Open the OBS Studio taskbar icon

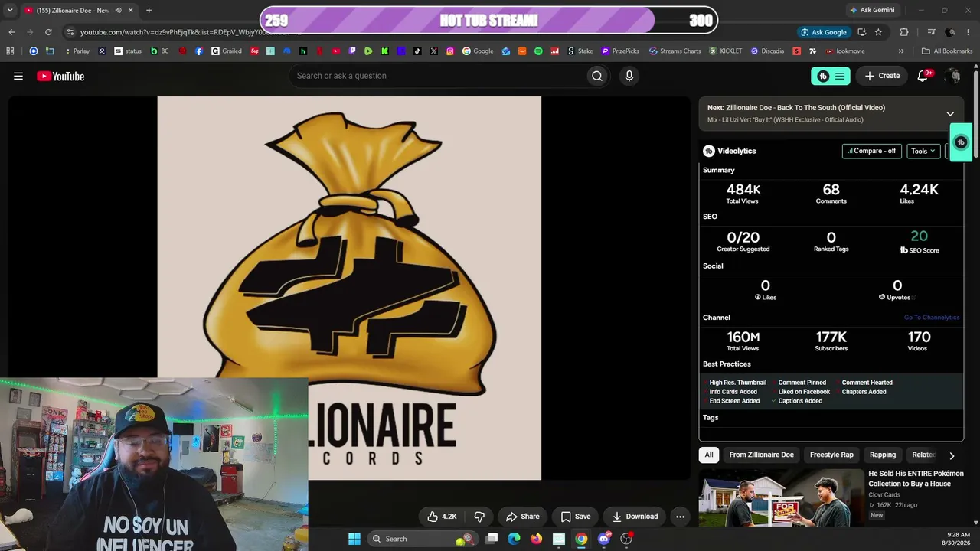[x=626, y=539]
